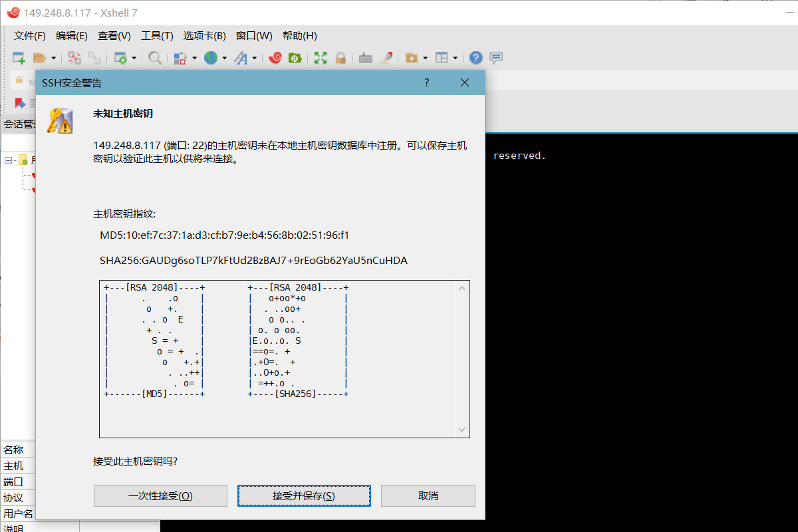Expand the color scheme dropdown arrow
This screenshot has height=532, width=798.
click(x=194, y=58)
